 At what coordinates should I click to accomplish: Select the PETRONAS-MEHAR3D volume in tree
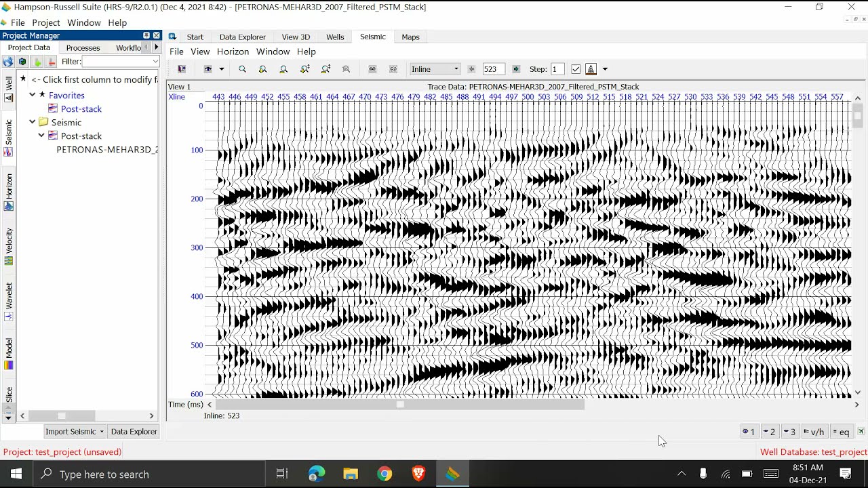click(x=107, y=150)
